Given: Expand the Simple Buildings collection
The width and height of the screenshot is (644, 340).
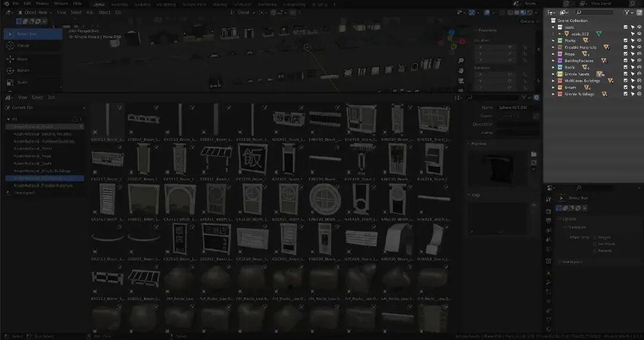Looking at the screenshot, I should [x=553, y=94].
